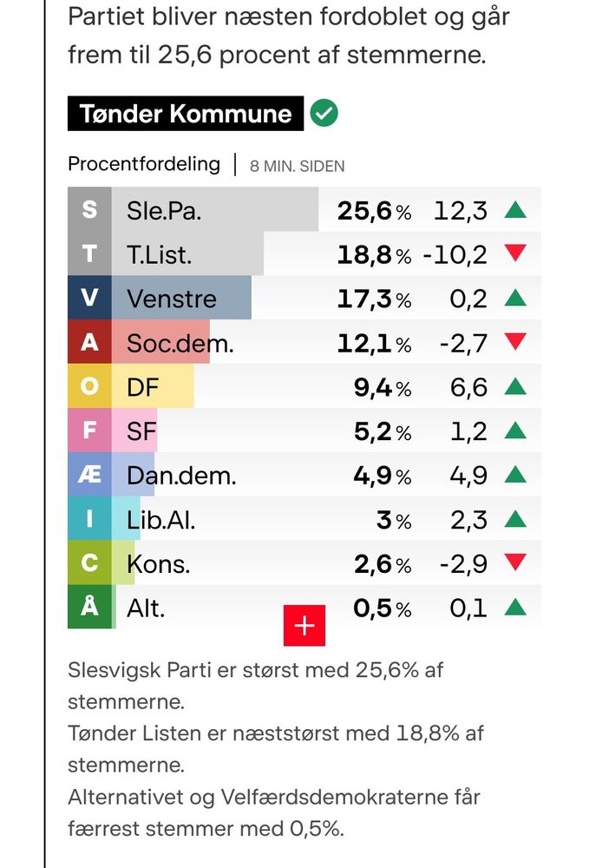Click the Alt. row green Å badge
This screenshot has height=868, width=609.
point(89,607)
